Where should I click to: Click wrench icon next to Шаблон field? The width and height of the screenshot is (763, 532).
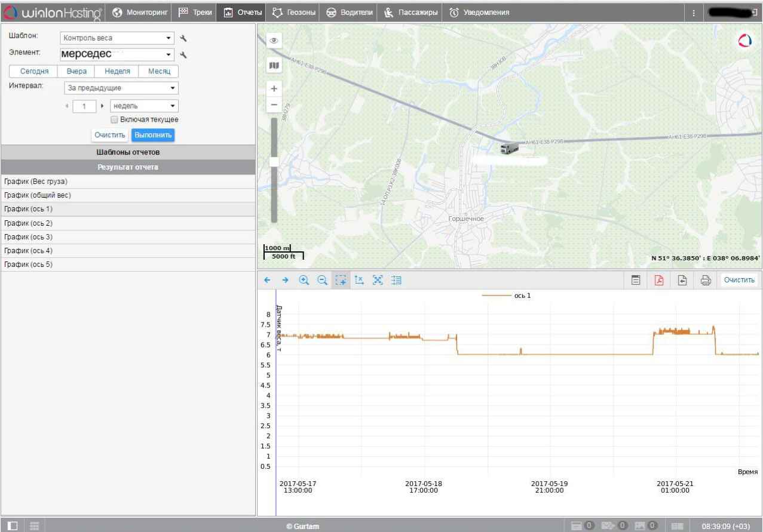184,38
